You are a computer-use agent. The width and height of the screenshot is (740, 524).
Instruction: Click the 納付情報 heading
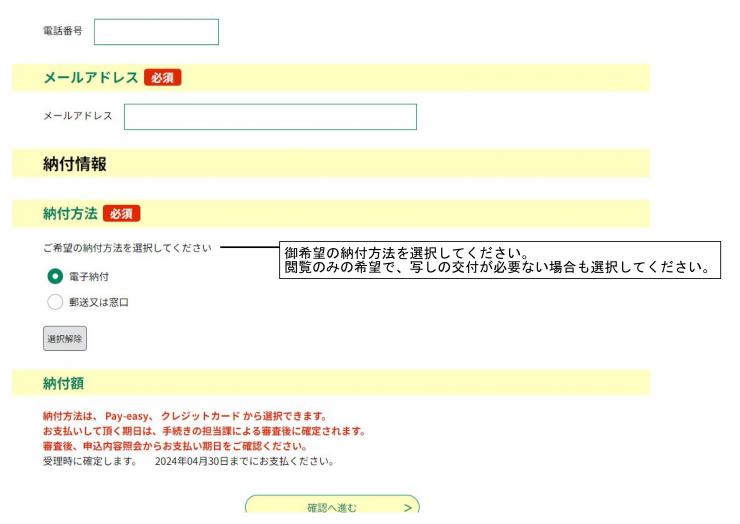click(75, 164)
